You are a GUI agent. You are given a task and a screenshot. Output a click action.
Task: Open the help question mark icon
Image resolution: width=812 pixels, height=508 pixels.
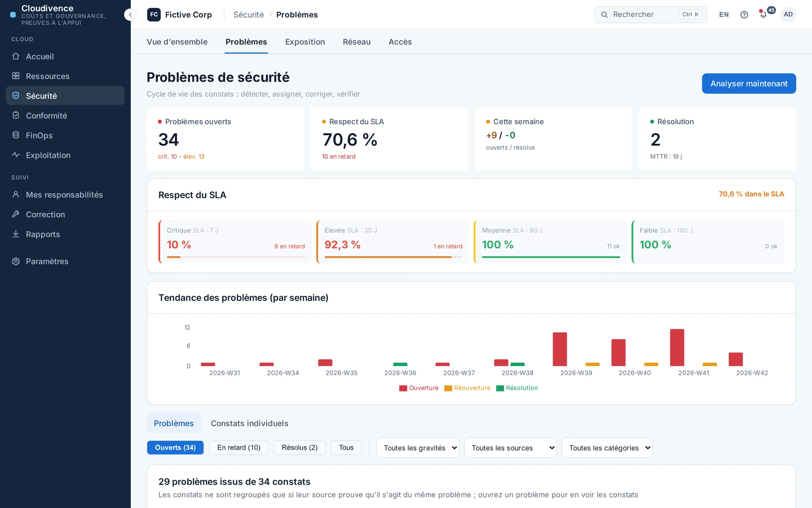744,15
